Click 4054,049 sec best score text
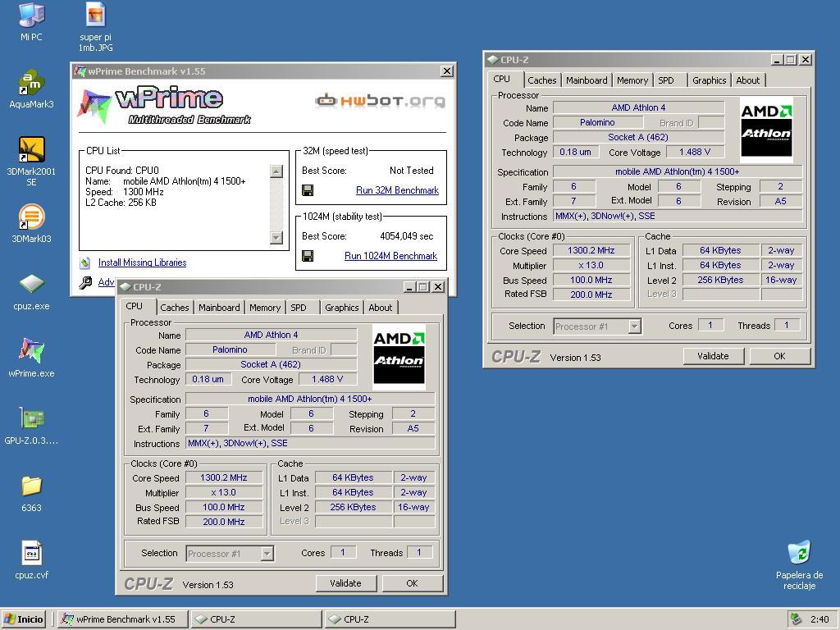The image size is (840, 630). pyautogui.click(x=407, y=236)
